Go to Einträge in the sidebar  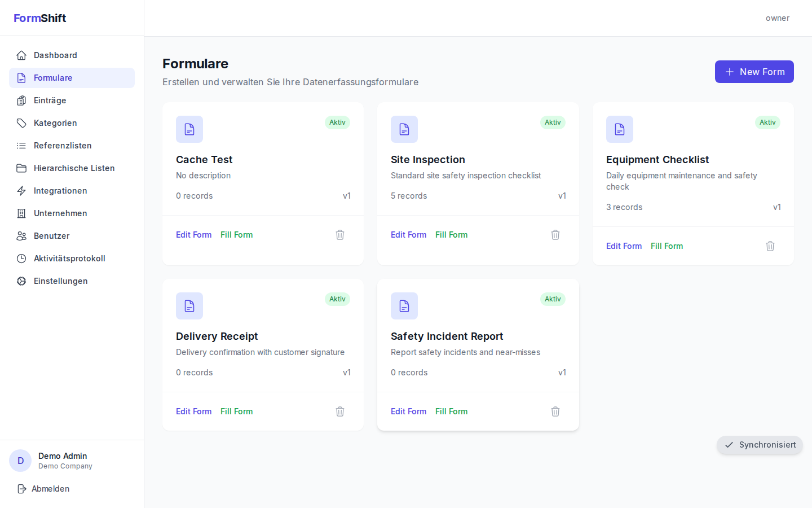click(50, 100)
